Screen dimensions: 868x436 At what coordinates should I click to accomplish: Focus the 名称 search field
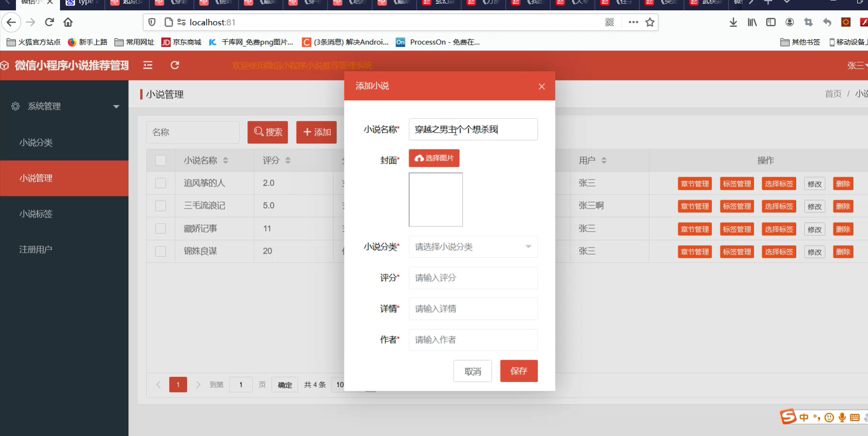(x=193, y=132)
